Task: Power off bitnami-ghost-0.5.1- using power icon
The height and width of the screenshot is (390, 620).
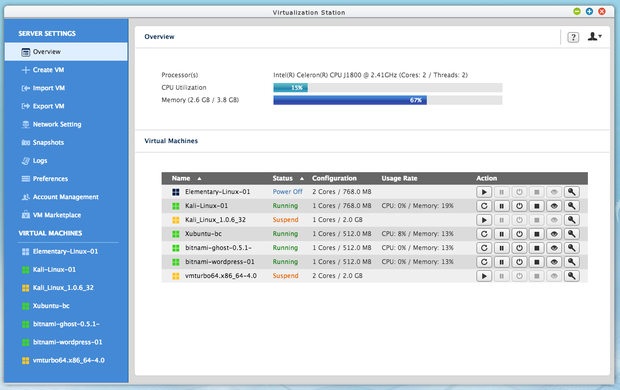Action: 519,248
